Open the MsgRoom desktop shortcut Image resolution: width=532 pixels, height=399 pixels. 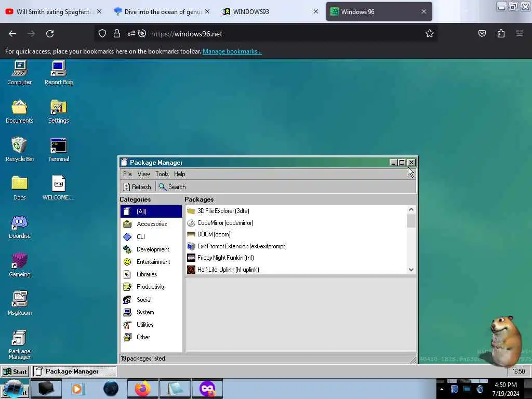point(19,303)
